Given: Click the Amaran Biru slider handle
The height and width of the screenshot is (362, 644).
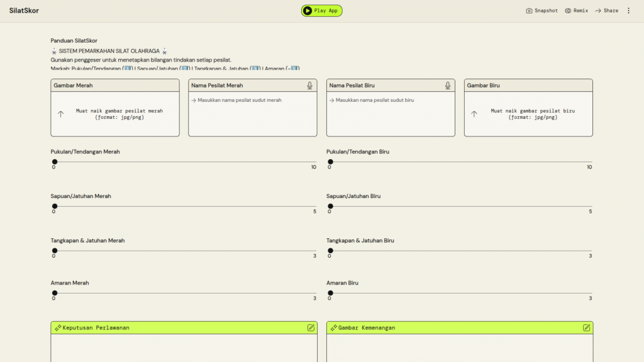Looking at the screenshot, I should (x=330, y=293).
